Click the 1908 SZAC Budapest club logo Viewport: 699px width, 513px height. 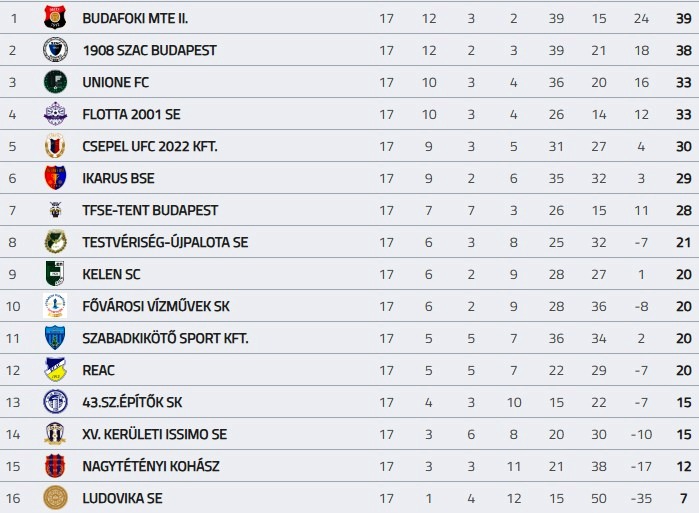coord(55,50)
